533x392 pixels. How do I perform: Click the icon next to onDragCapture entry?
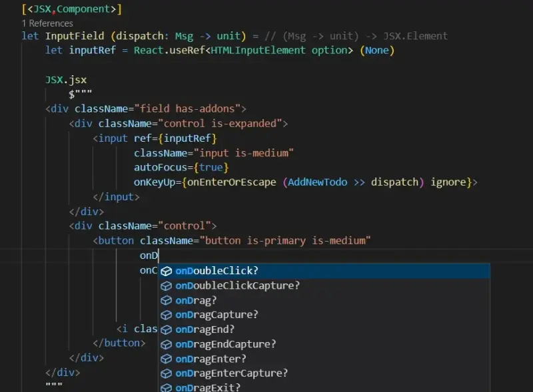coord(167,315)
